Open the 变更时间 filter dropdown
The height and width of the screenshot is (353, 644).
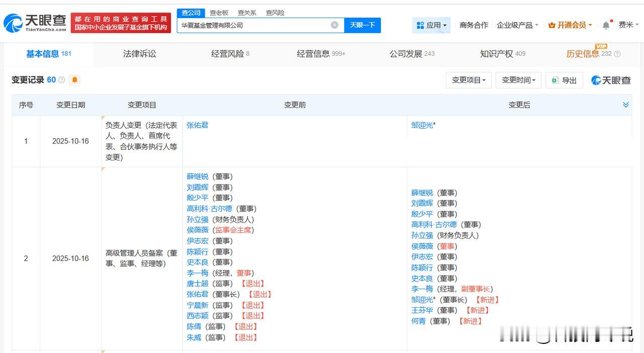[x=518, y=80]
